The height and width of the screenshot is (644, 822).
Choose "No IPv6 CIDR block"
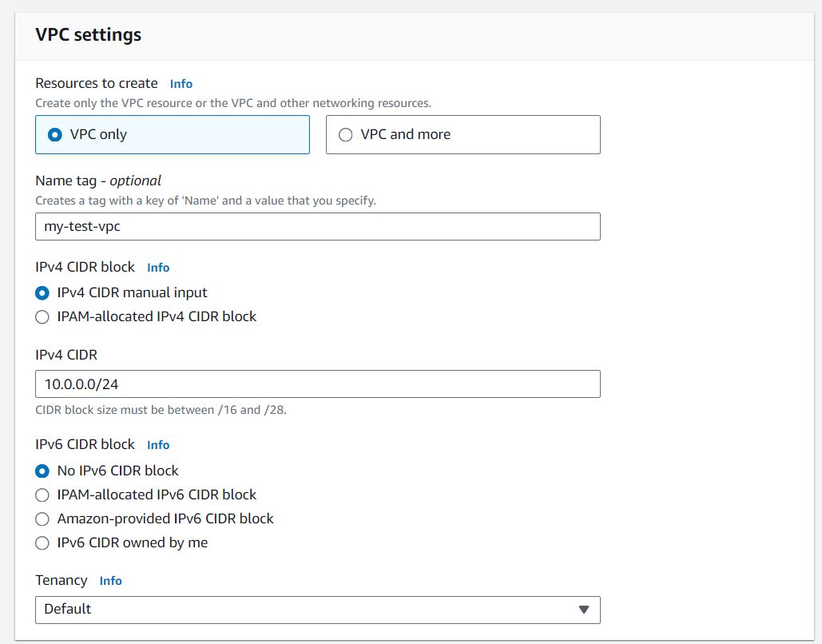42,471
